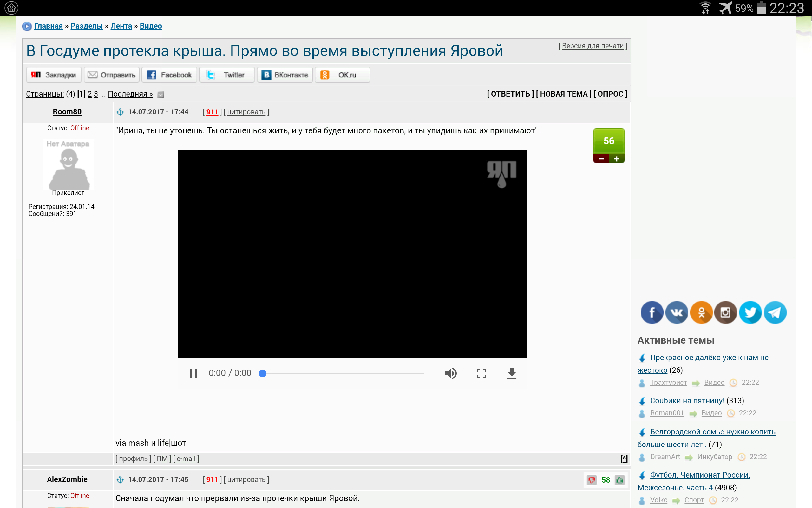Click the black video area
812x508 pixels.
352,254
